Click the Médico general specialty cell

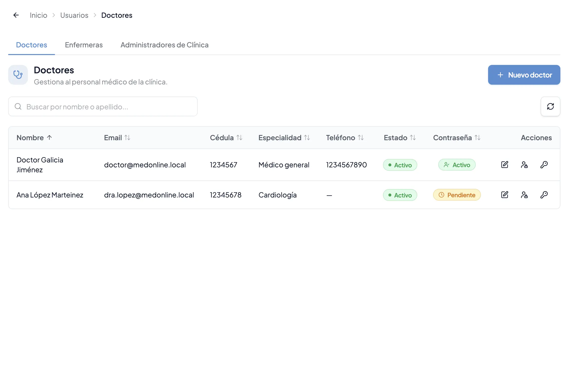pyautogui.click(x=284, y=165)
